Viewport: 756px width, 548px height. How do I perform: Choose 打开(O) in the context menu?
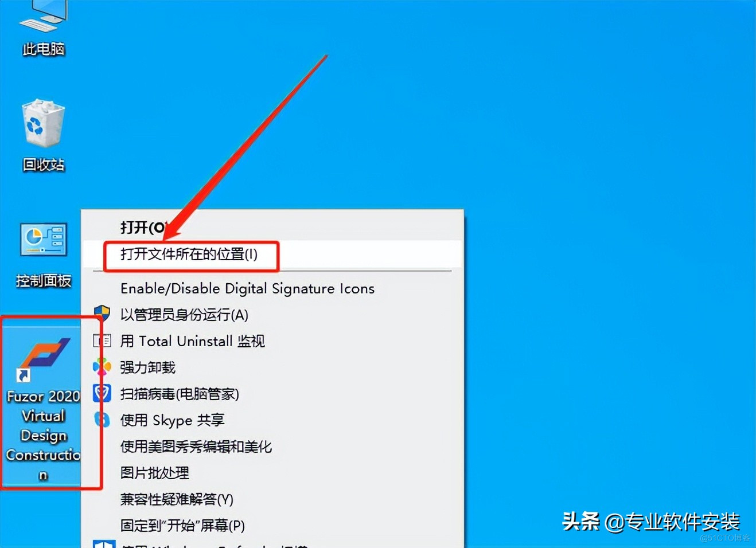(272, 228)
